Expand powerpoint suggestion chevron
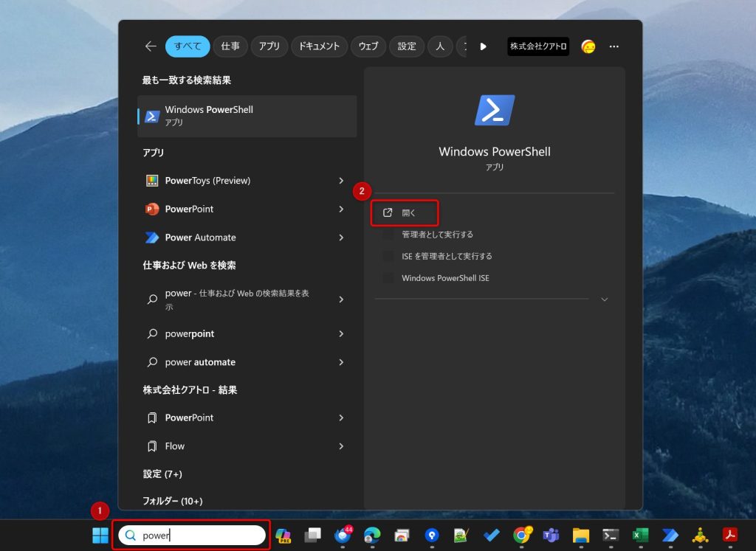Image resolution: width=756 pixels, height=551 pixels. (341, 334)
